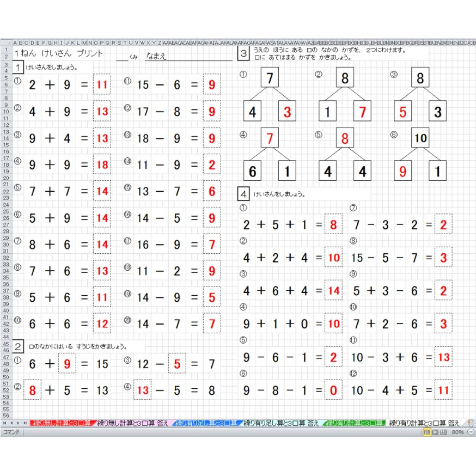The height and width of the screenshot is (476, 476).
Task: Select answer 11 for 2 + 9
Action: coord(102,84)
